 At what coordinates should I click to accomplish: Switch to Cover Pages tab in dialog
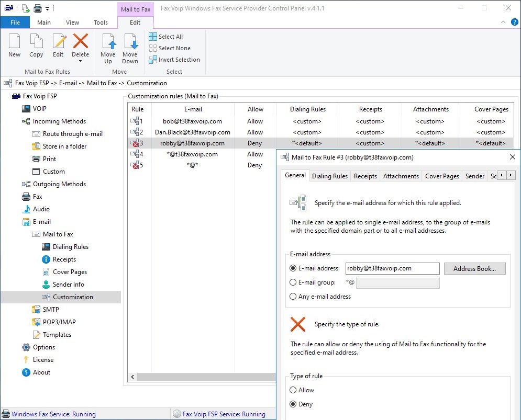[x=442, y=176]
